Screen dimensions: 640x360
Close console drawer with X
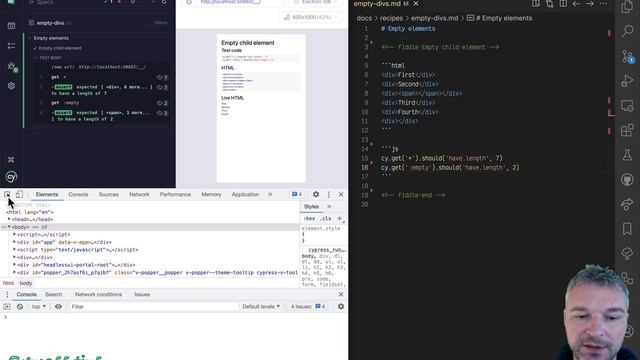coord(341,294)
